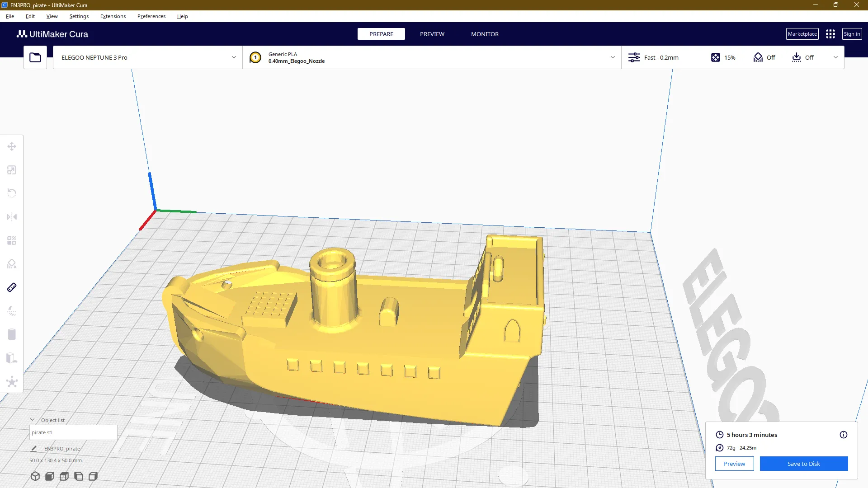
Task: Collapse the Object list panel
Action: point(33,420)
